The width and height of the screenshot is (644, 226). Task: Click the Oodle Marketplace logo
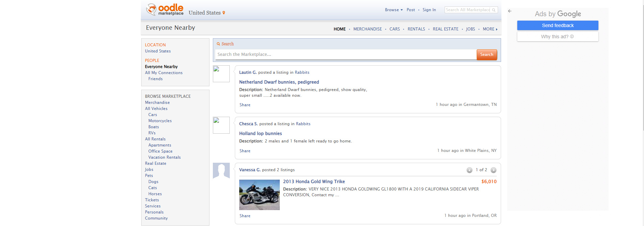pyautogui.click(x=165, y=9)
